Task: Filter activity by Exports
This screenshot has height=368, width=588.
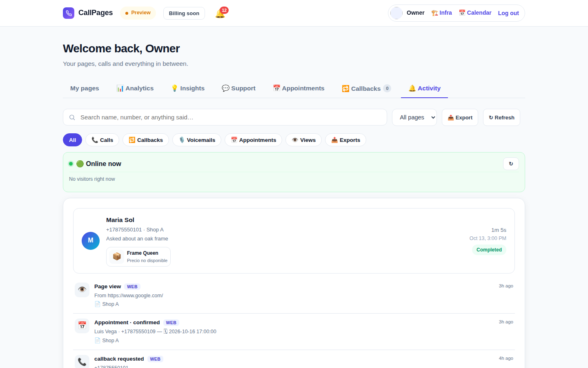Action: click(x=345, y=140)
